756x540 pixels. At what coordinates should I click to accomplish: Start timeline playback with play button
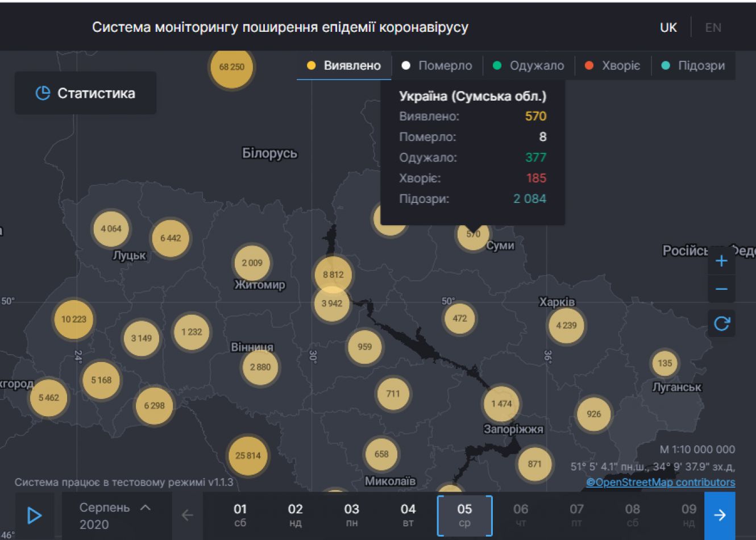point(34,515)
